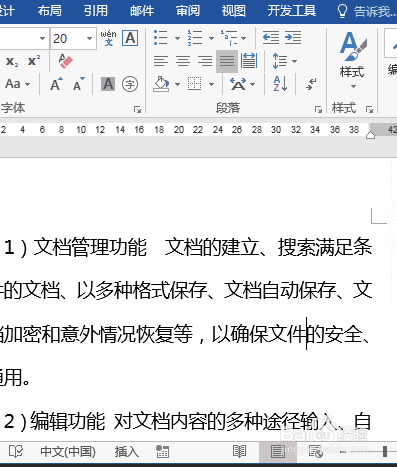397x467 pixels.
Task: Expand numbering library dropdown arrow
Action: pos(211,38)
